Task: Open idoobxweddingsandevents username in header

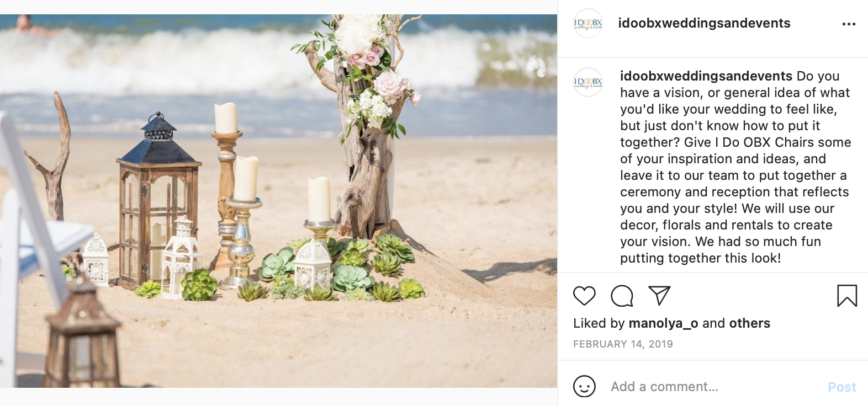Action: tap(704, 23)
